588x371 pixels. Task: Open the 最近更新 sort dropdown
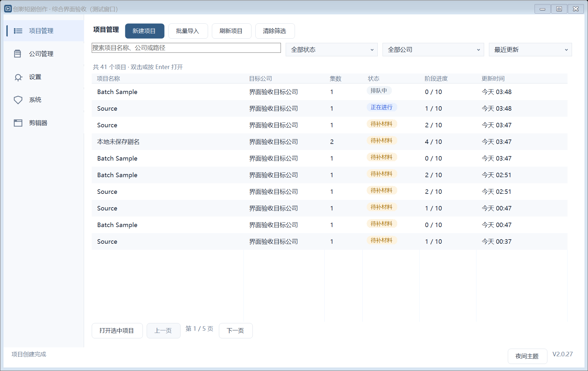click(x=530, y=50)
